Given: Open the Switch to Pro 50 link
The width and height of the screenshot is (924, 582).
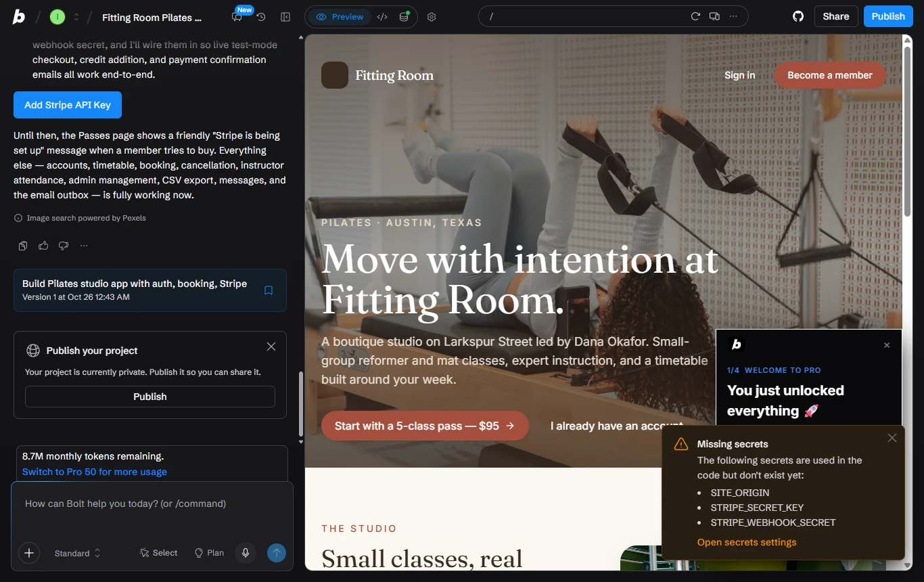Looking at the screenshot, I should 95,472.
